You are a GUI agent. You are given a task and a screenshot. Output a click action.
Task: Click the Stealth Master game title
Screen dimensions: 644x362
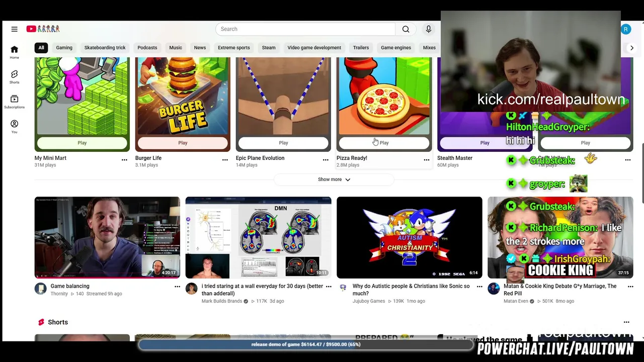point(455,158)
